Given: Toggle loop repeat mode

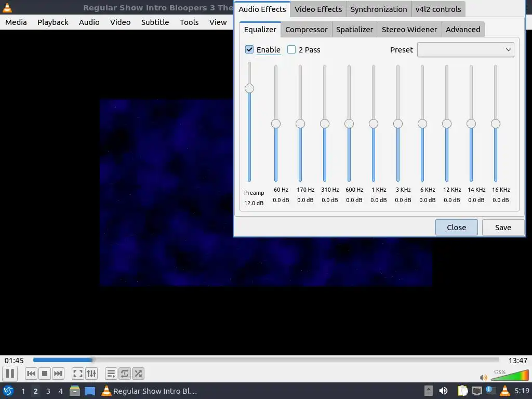Looking at the screenshot, I should coord(125,374).
